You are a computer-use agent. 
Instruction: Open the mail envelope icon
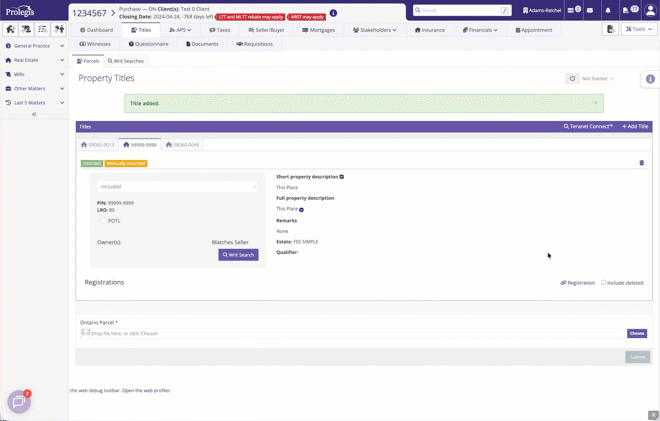[x=590, y=11]
